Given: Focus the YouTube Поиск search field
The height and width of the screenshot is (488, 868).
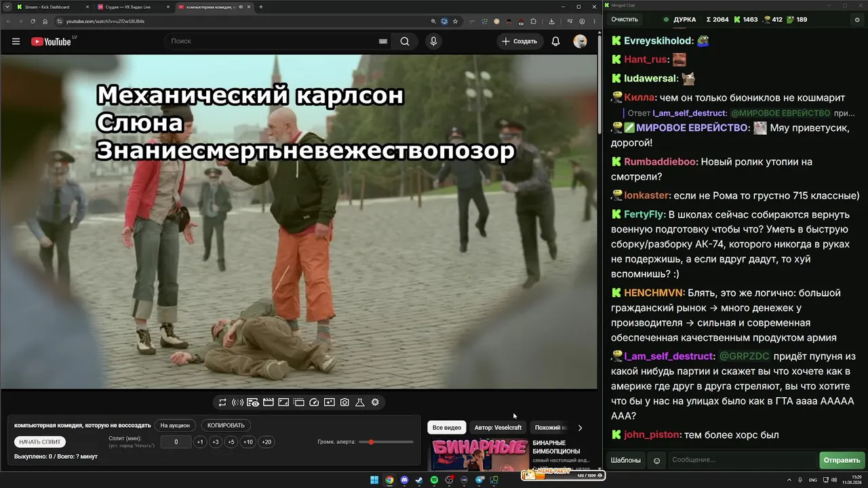Looking at the screenshot, I should pos(279,41).
